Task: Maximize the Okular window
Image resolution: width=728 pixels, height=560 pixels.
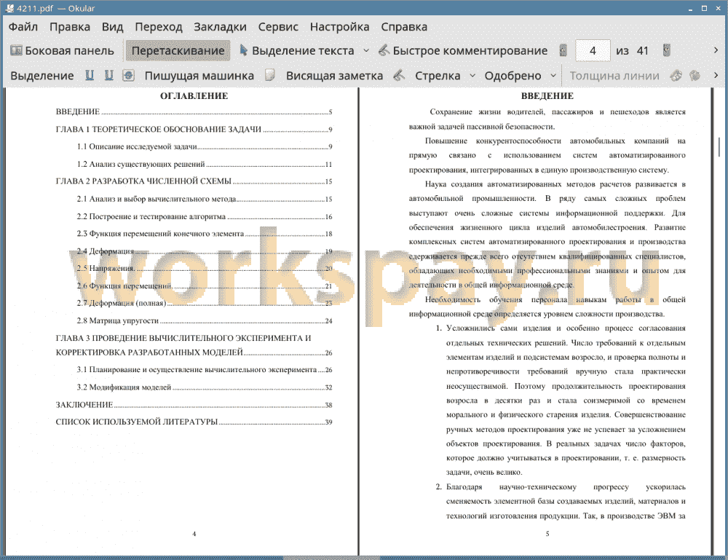Action: 704,8
